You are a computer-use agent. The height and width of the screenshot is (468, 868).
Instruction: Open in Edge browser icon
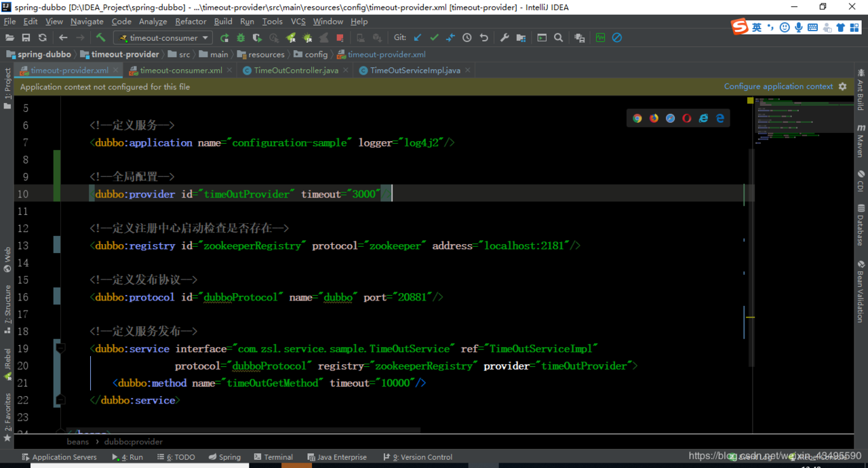coord(719,118)
